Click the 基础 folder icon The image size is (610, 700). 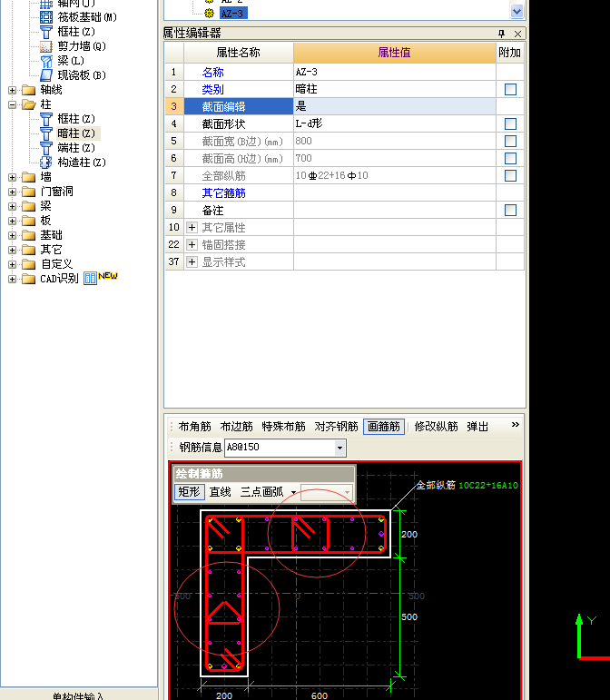click(x=28, y=235)
